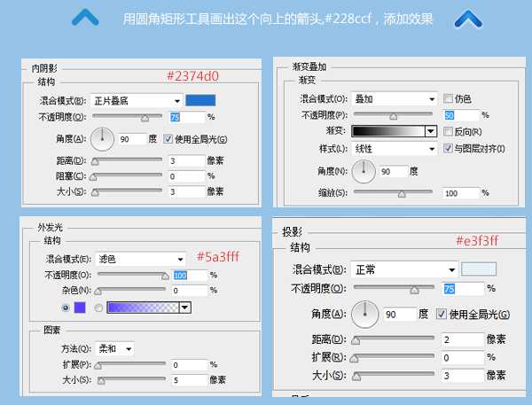Click gradient overlay angle field showing 90
Image resolution: width=532 pixels, height=405 pixels.
[x=394, y=171]
